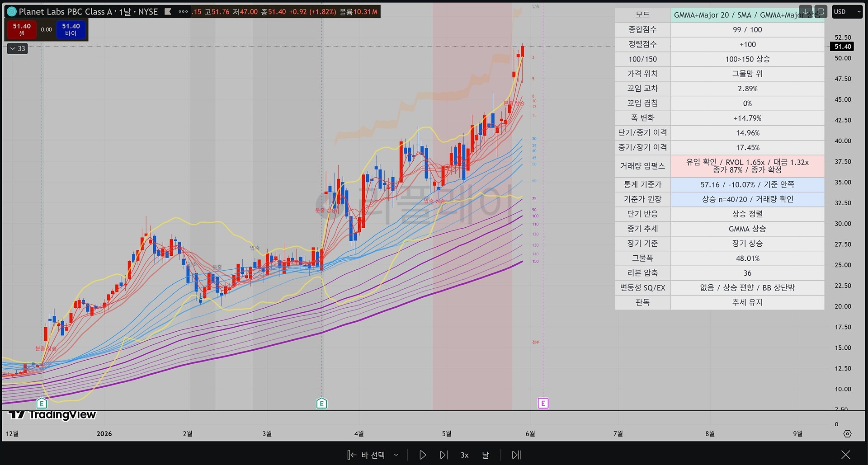
Task: Click the 'GMMA 상승' mid-term trend cell
Action: (747, 229)
